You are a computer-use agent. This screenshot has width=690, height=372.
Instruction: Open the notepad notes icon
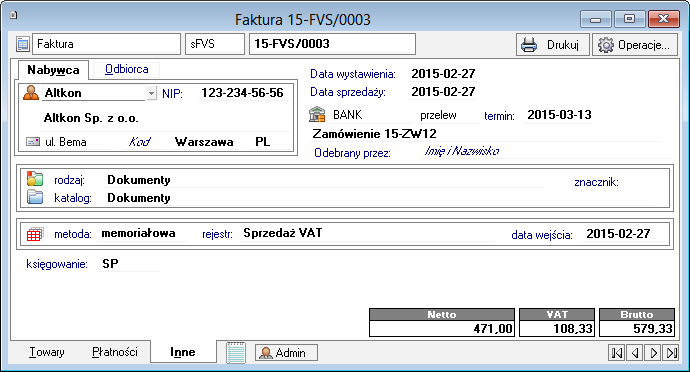pos(236,353)
